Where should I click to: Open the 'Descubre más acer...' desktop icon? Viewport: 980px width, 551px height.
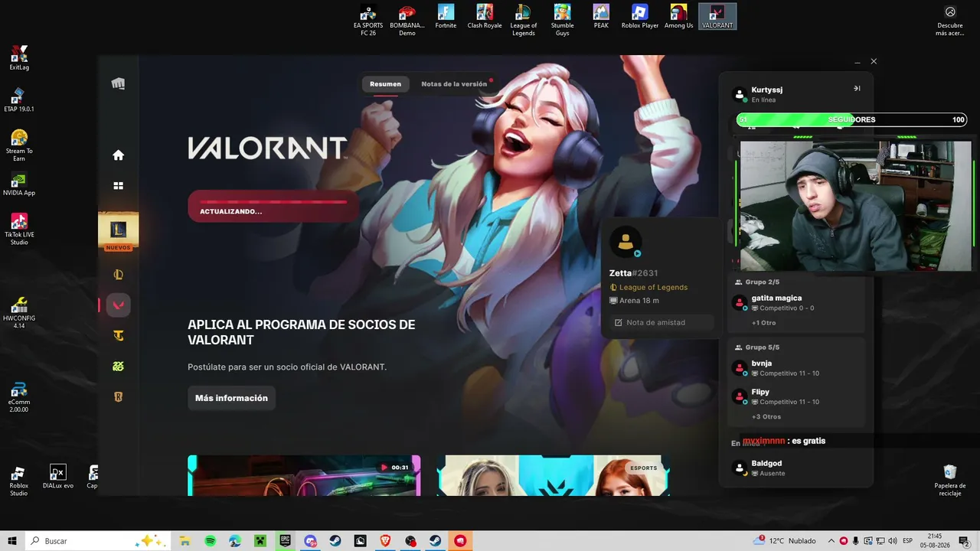tap(950, 21)
